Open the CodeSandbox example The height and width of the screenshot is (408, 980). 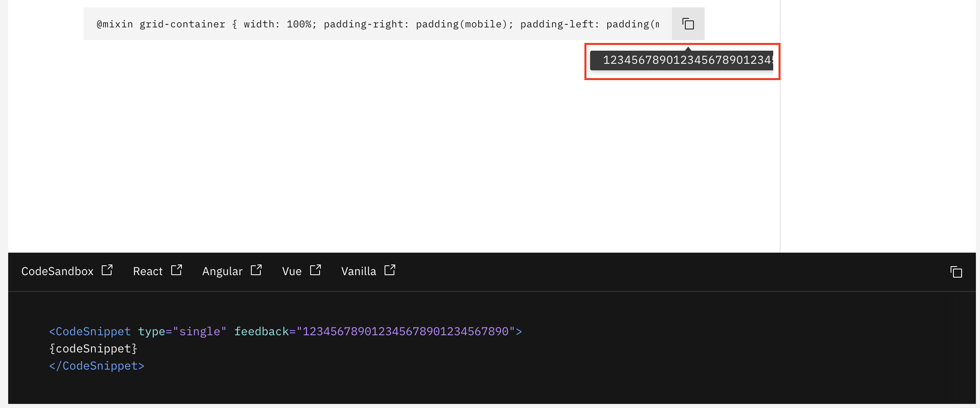pyautogui.click(x=58, y=271)
